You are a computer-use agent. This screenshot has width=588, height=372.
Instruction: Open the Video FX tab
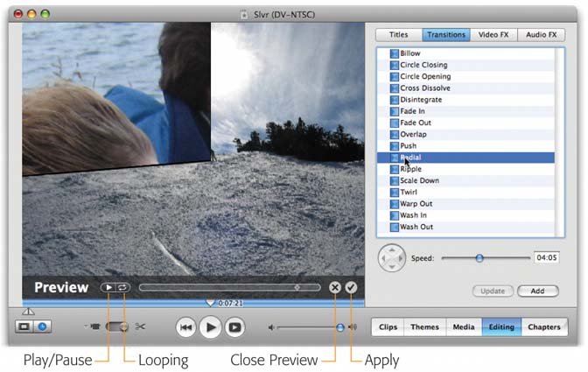tap(493, 35)
